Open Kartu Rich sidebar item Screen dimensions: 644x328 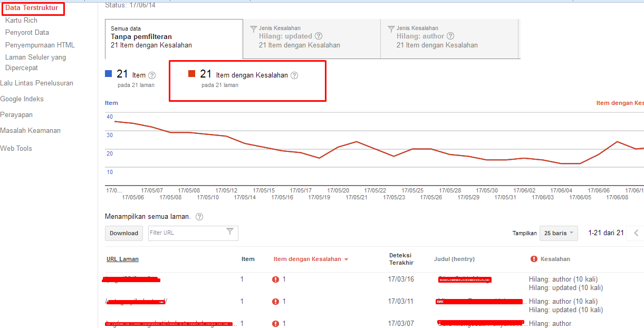coord(21,21)
